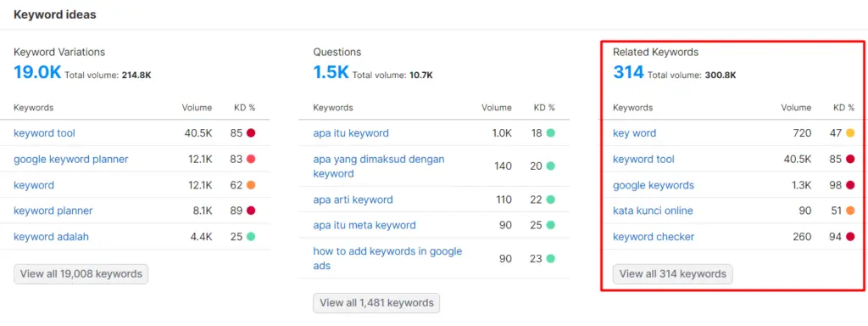
Task: Open 'apa itu keyword' question link
Action: (351, 133)
